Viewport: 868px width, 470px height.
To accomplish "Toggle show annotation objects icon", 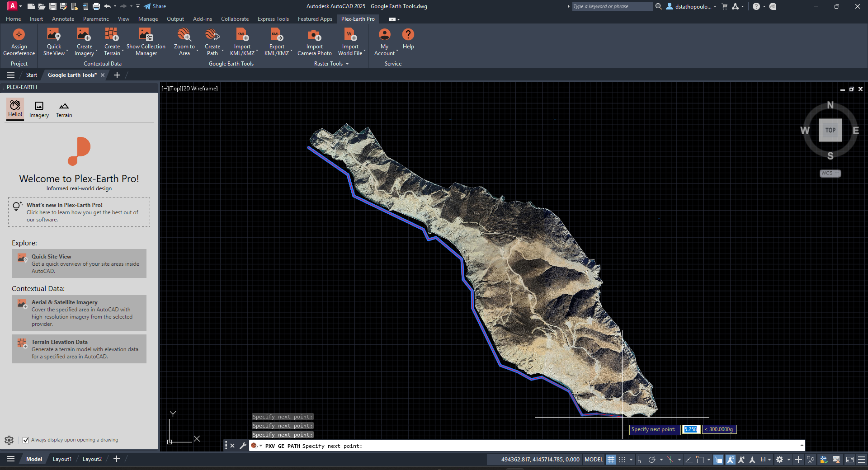I will pyautogui.click(x=730, y=460).
